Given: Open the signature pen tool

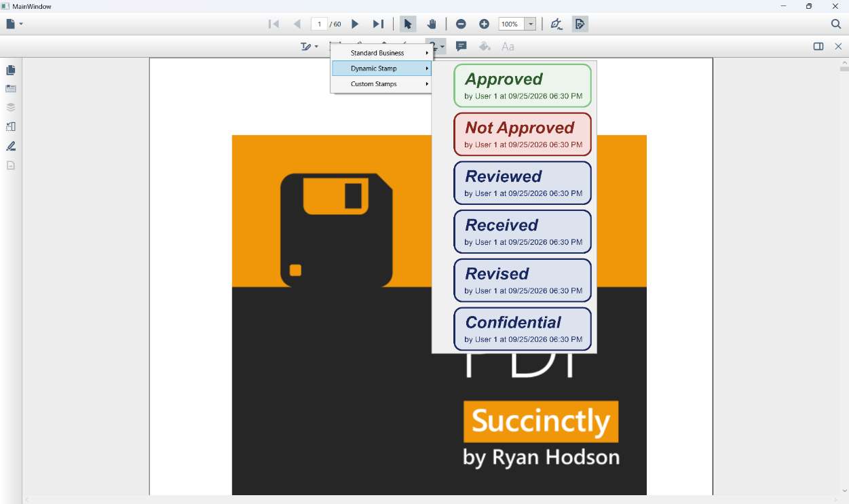Looking at the screenshot, I should pyautogui.click(x=556, y=24).
